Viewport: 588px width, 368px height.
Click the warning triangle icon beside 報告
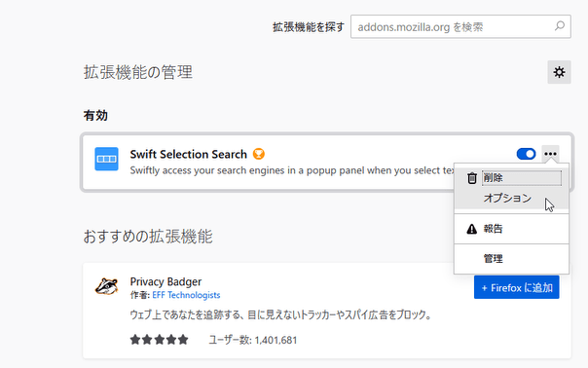coord(472,229)
